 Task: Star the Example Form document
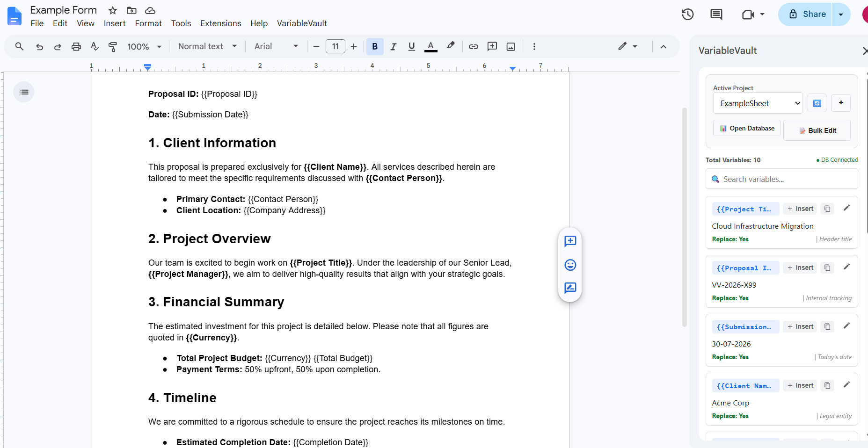(113, 10)
